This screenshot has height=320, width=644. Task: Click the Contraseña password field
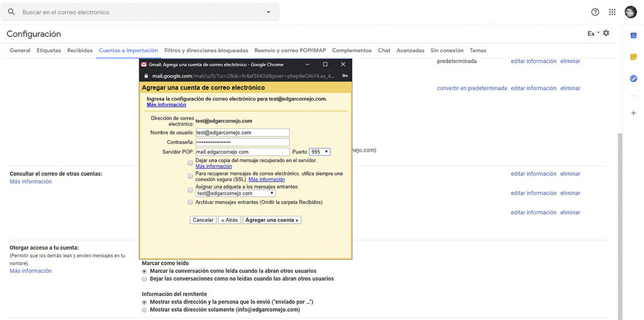point(243,142)
